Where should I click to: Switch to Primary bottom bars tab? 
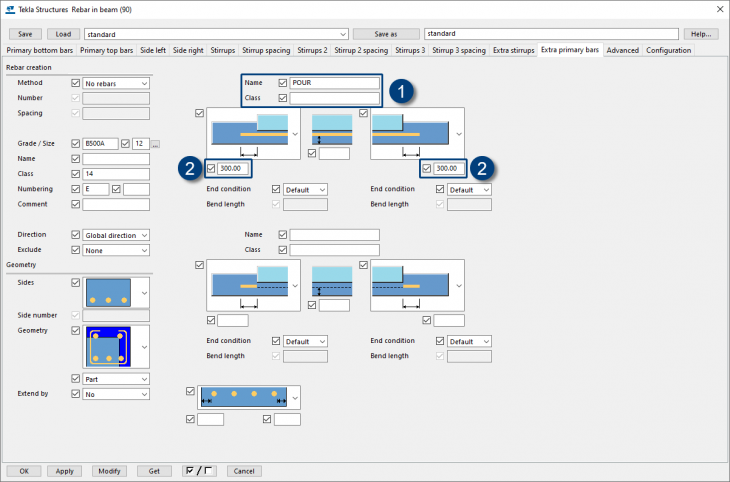(x=40, y=50)
